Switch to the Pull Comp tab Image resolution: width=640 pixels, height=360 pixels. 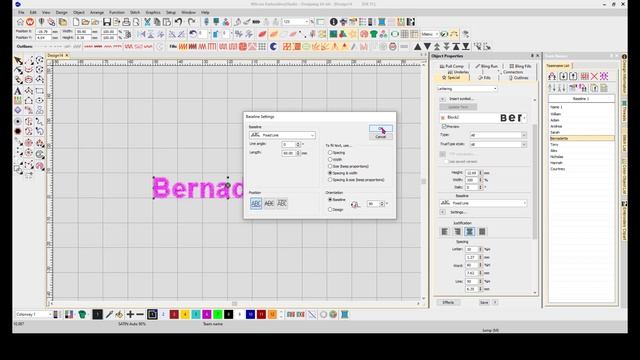pyautogui.click(x=452, y=66)
